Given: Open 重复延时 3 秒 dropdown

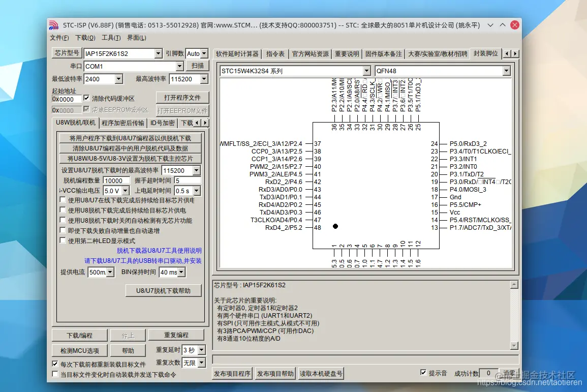Looking at the screenshot, I should (x=201, y=350).
